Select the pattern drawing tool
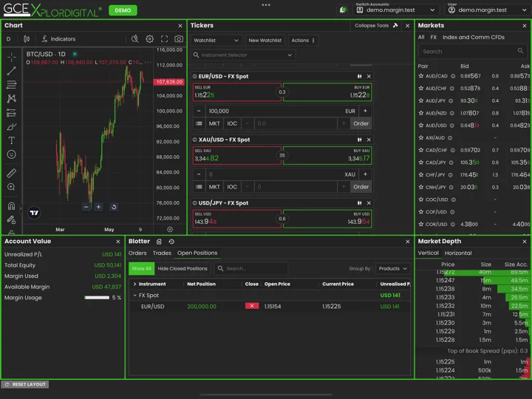This screenshot has width=532, height=399. (x=12, y=98)
